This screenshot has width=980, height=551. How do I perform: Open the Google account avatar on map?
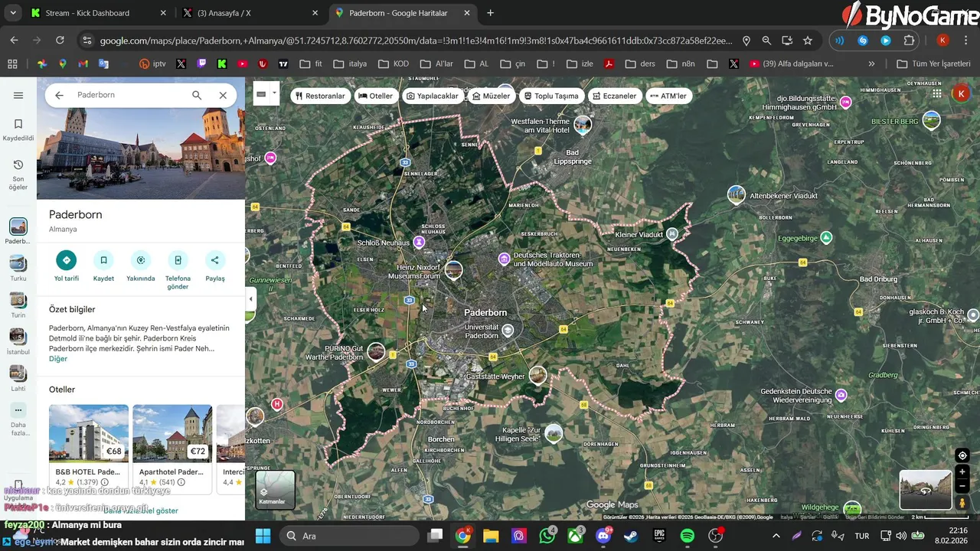coord(960,93)
